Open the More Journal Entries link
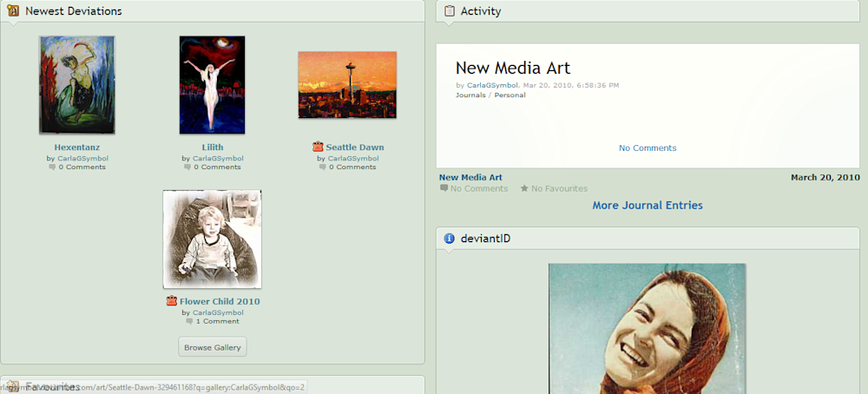The image size is (868, 394). click(648, 206)
